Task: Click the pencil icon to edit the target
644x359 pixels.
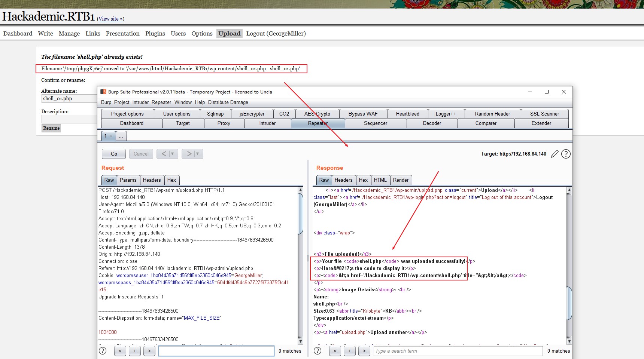Action: point(555,154)
